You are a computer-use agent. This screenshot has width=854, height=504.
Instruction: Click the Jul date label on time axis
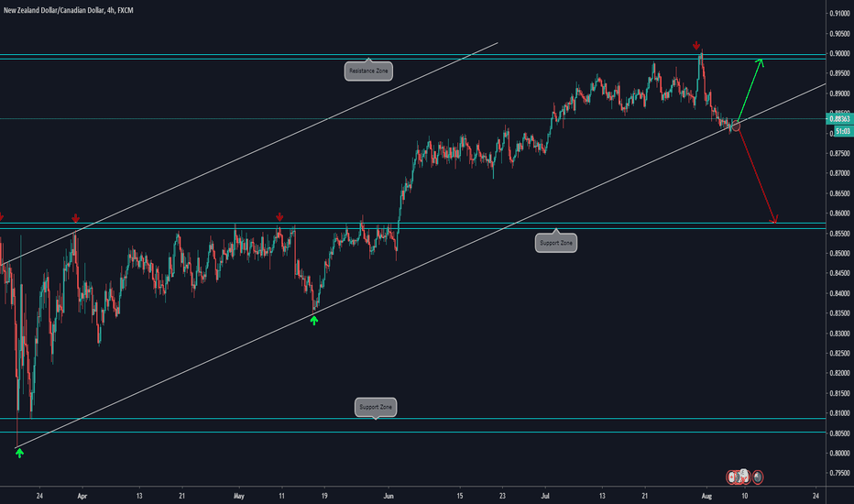tap(545, 496)
